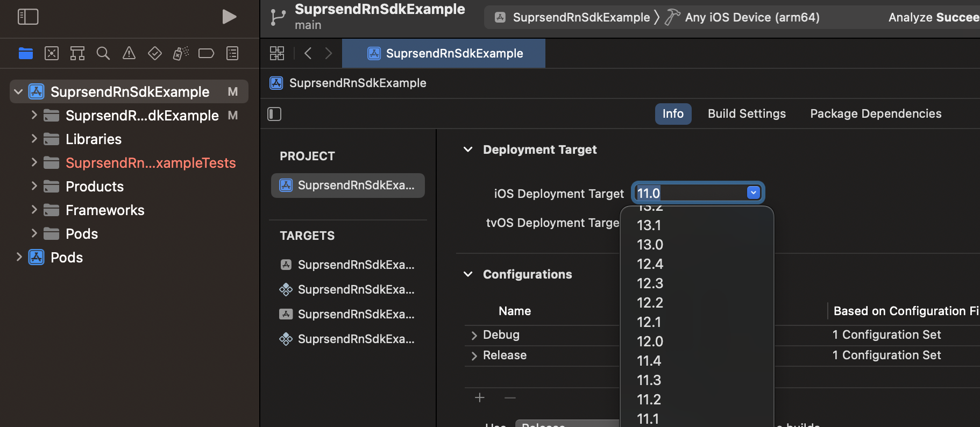
Task: Click the SuprsendRnSdkExample breadcrumb path item
Action: [348, 83]
